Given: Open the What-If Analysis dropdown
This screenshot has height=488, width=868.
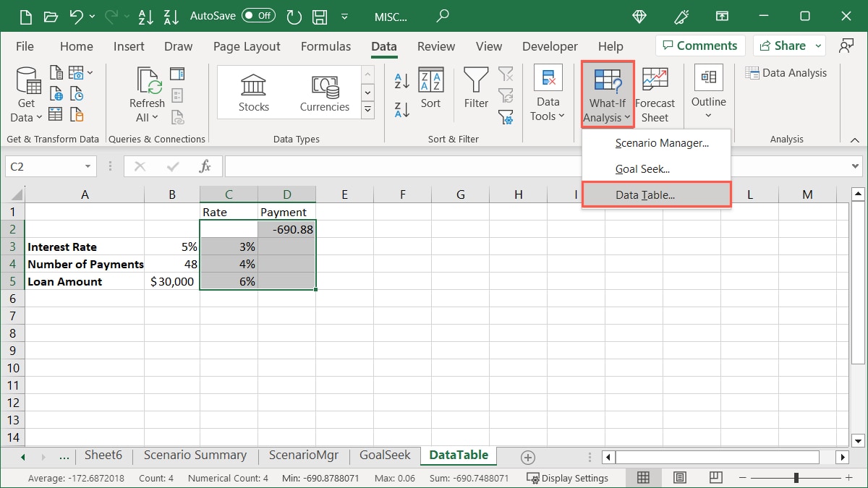Looking at the screenshot, I should (x=606, y=93).
